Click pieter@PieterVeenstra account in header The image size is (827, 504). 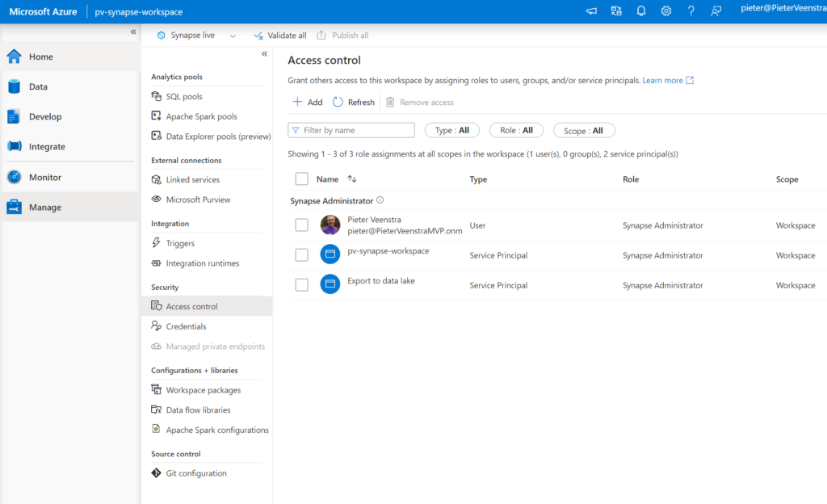[x=783, y=8]
